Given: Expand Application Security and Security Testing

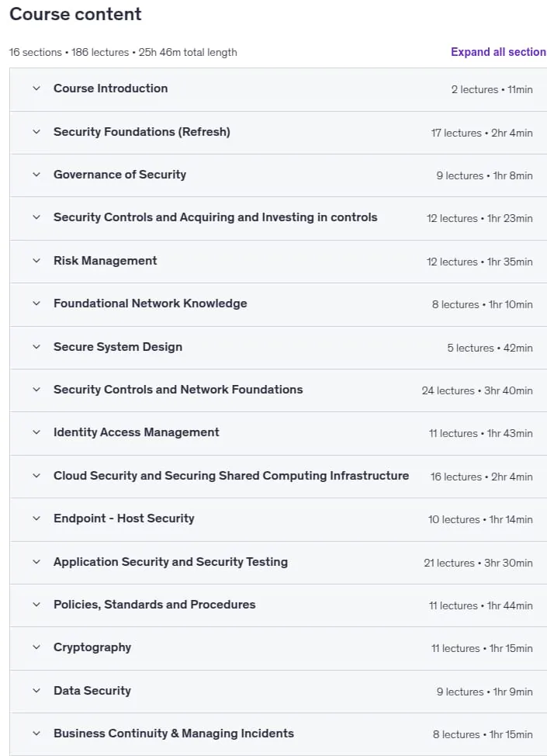Looking at the screenshot, I should [171, 562].
